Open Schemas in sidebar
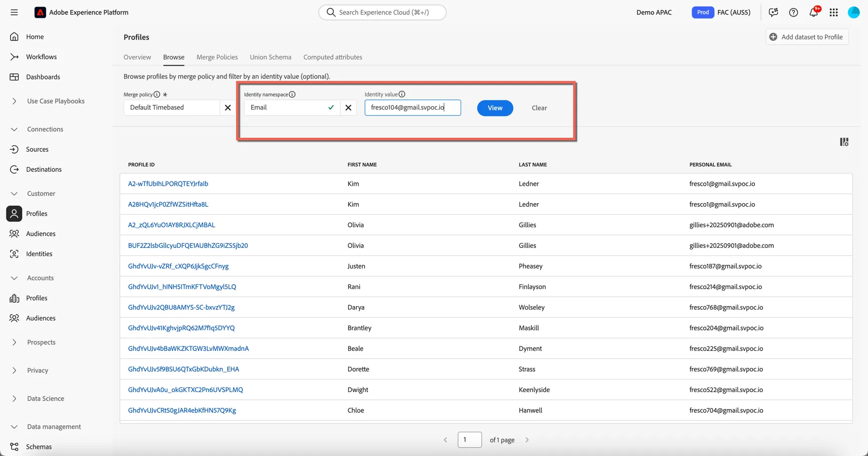 pyautogui.click(x=39, y=447)
